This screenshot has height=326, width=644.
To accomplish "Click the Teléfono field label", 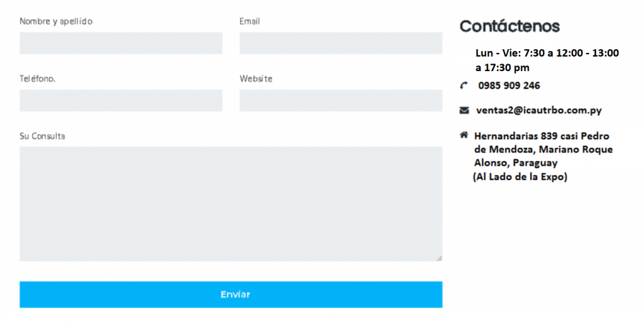I will 37,79.
